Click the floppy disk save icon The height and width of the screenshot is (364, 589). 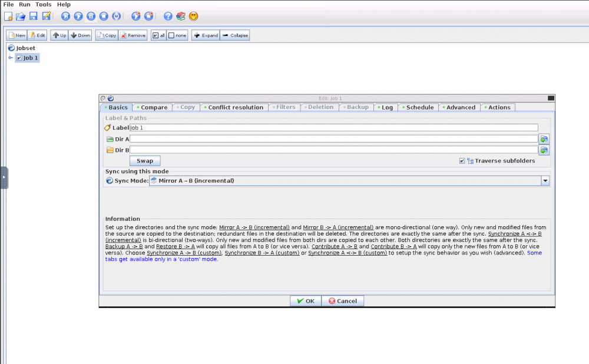click(x=34, y=16)
